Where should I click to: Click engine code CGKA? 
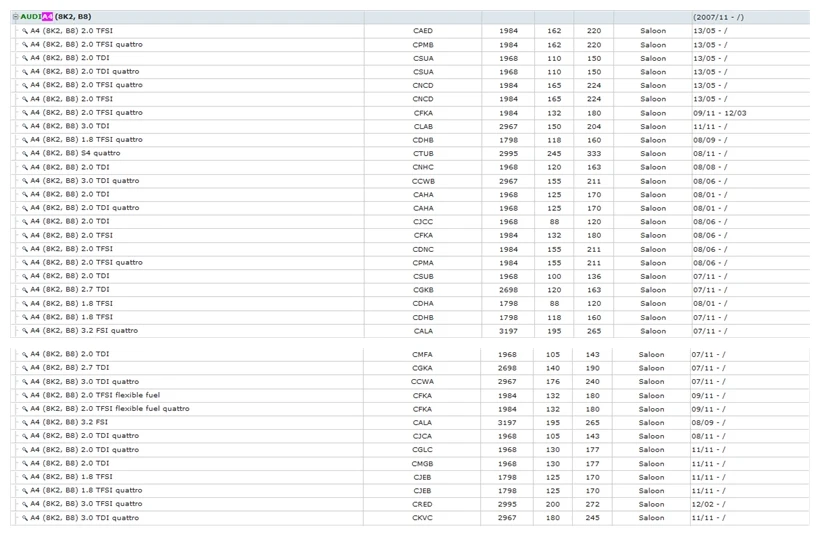(x=422, y=368)
